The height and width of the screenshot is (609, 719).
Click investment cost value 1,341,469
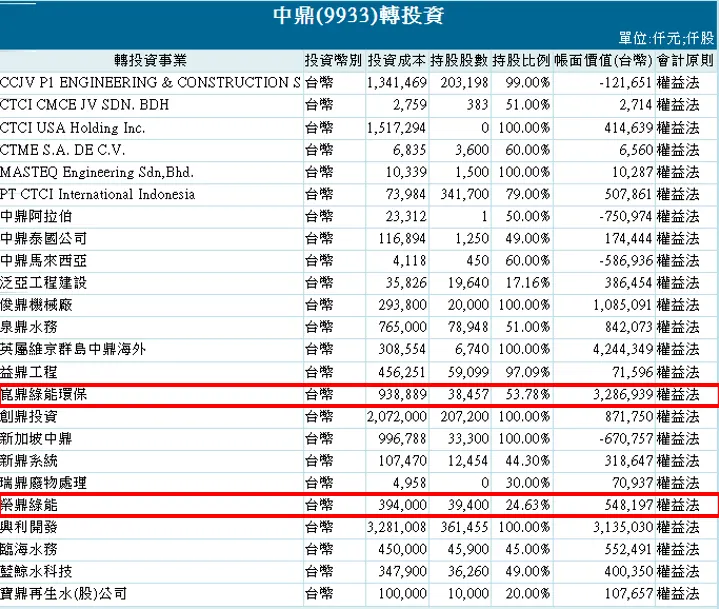point(397,83)
